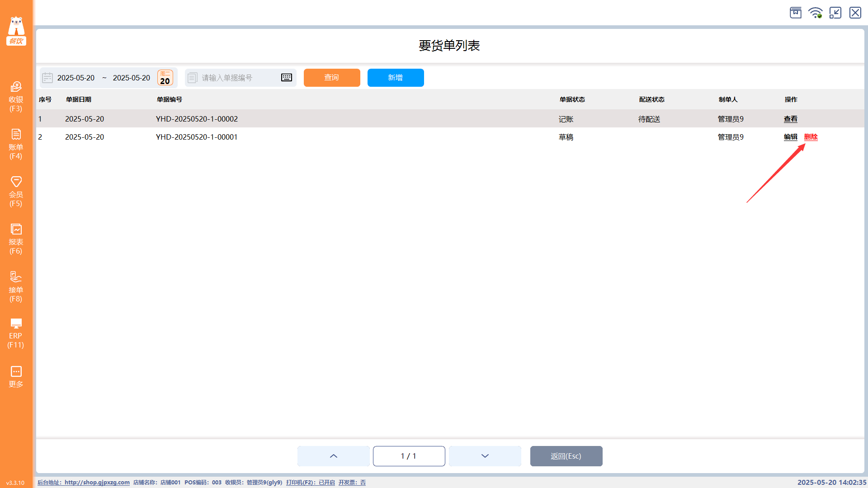Click the today calendar icon labeled 20
868x488 pixels.
click(x=165, y=78)
